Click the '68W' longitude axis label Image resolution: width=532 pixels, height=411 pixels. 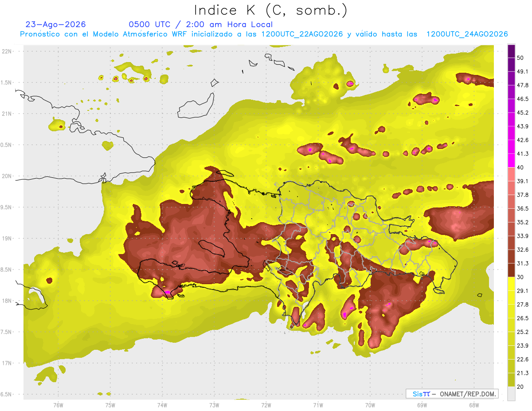(473, 405)
